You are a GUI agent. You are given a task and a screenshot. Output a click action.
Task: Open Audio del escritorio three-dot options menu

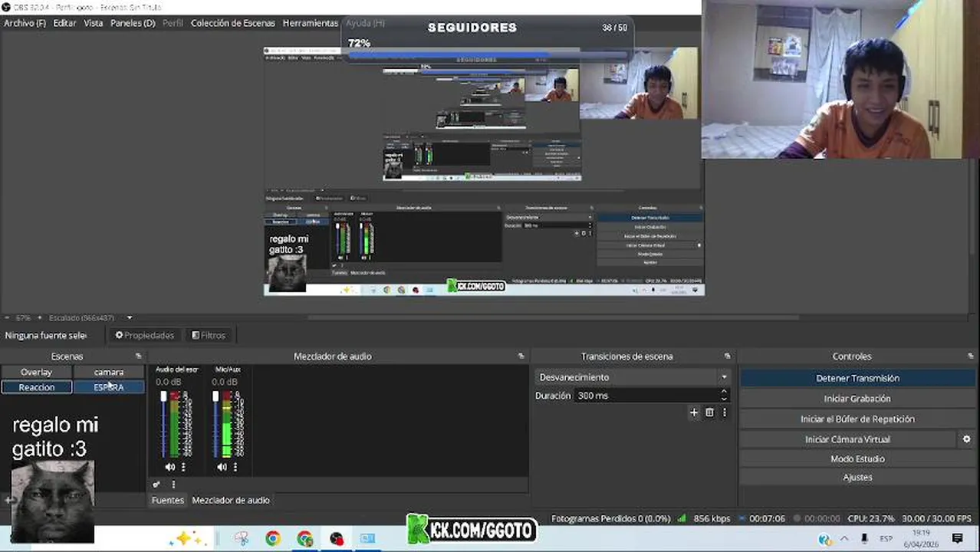tap(183, 467)
